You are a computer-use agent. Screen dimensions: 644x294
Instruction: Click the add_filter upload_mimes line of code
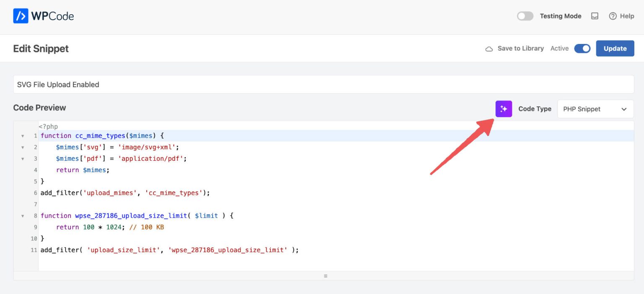tap(125, 193)
